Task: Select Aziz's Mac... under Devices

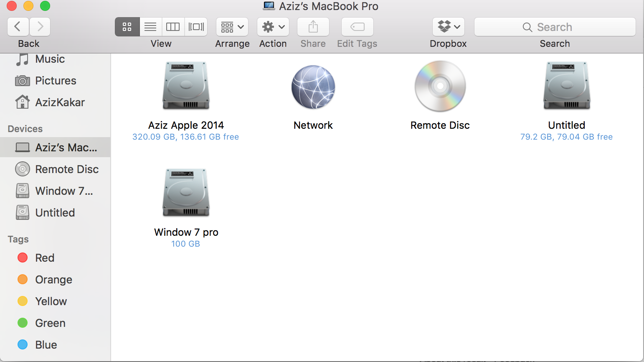Action: (x=55, y=148)
